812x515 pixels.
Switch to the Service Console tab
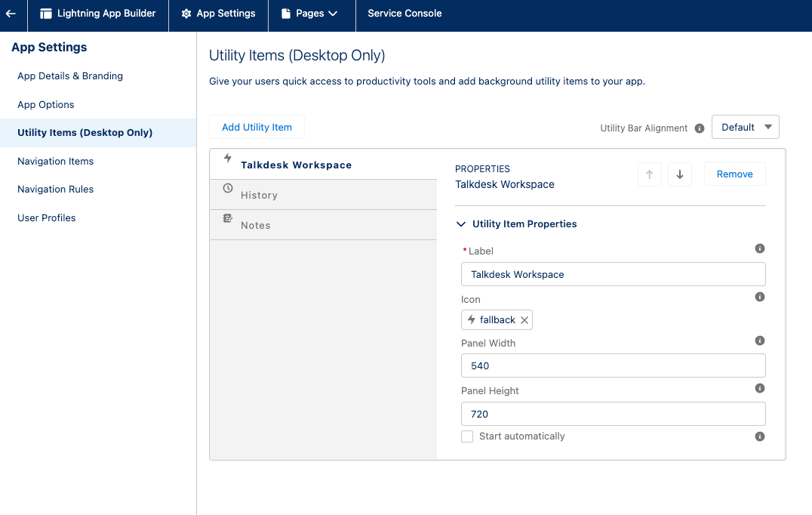point(404,12)
